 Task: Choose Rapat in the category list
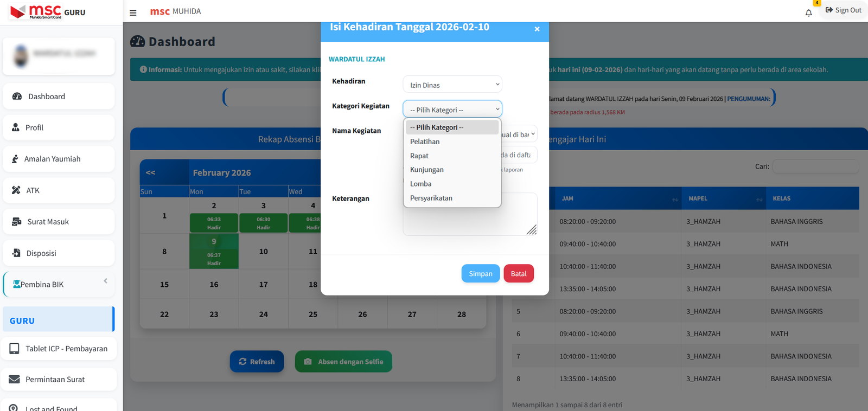[419, 156]
